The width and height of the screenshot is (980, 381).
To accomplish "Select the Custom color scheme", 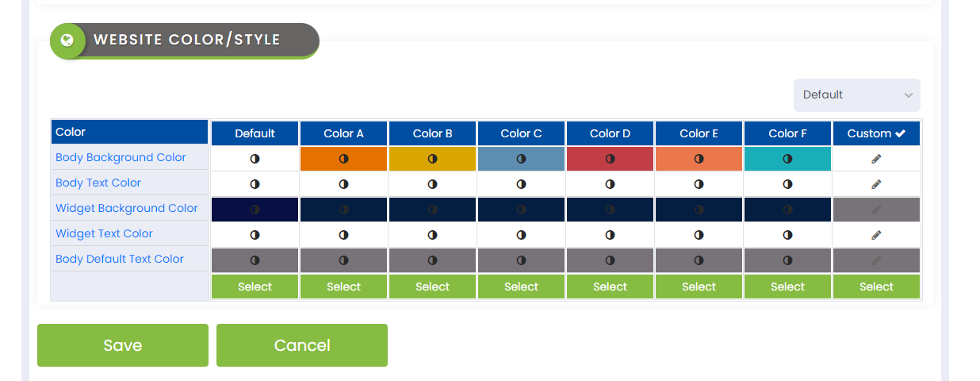I will coord(876,287).
